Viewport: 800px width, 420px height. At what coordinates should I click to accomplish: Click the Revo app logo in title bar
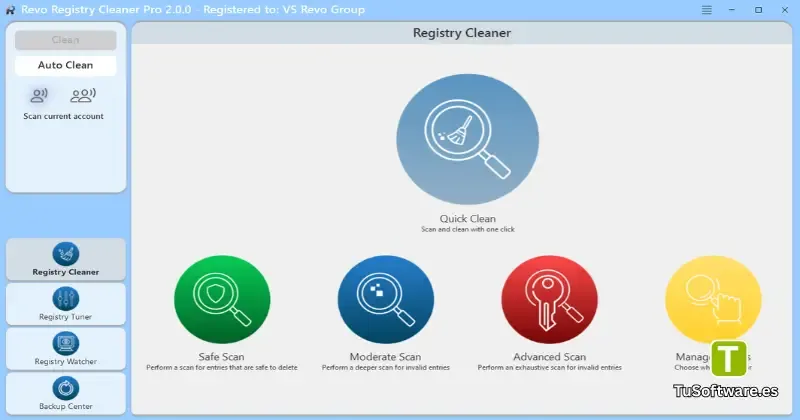[x=10, y=10]
